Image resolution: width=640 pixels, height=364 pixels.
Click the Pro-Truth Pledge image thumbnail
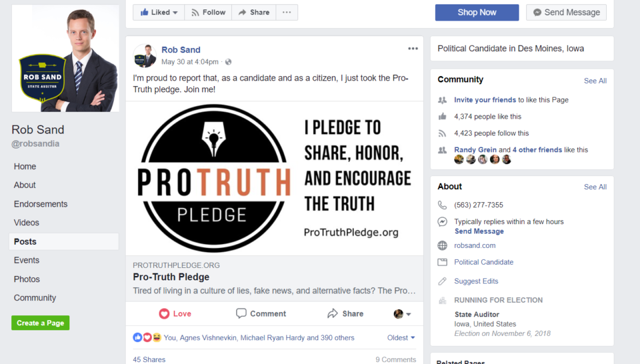pyautogui.click(x=274, y=179)
